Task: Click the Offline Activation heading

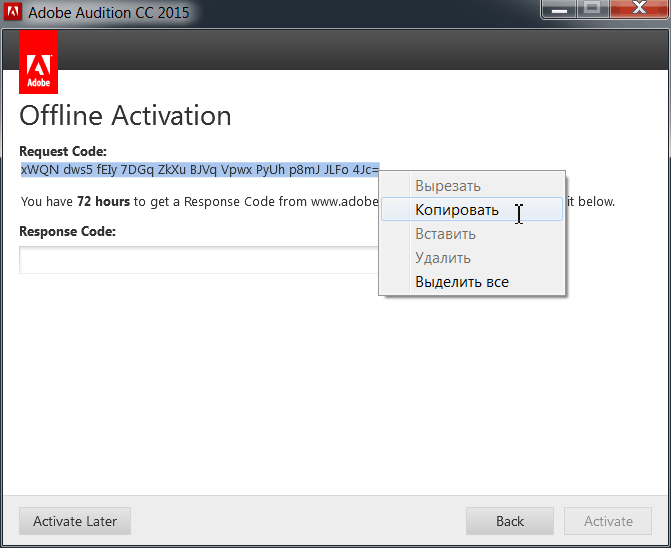Action: coord(126,116)
